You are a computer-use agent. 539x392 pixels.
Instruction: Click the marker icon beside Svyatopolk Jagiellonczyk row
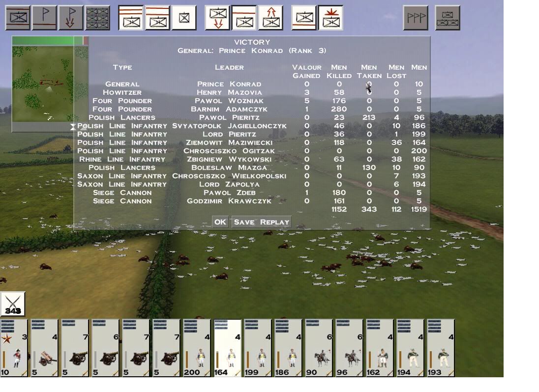coord(73,127)
